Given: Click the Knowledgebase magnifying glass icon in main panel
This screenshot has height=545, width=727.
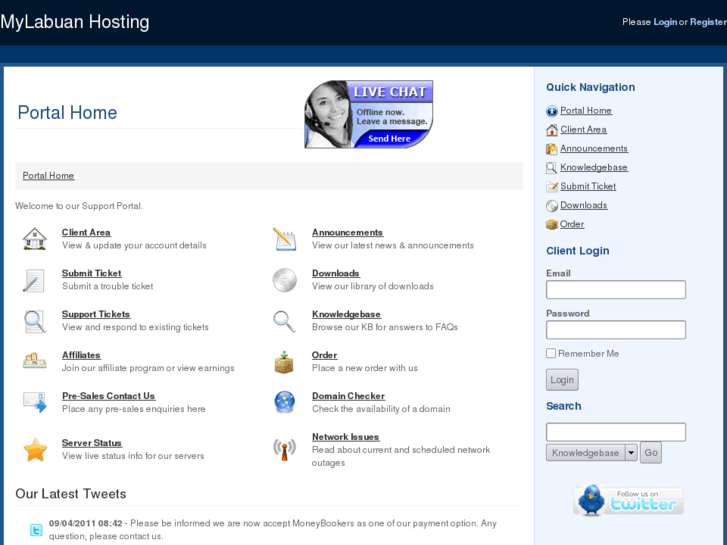Looking at the screenshot, I should click(284, 321).
